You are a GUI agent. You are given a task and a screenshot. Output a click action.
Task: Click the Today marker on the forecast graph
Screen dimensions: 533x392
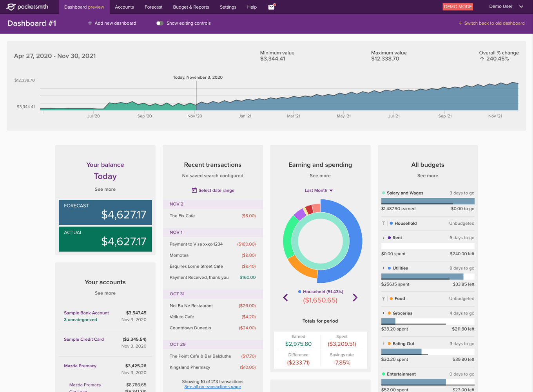[x=196, y=94]
